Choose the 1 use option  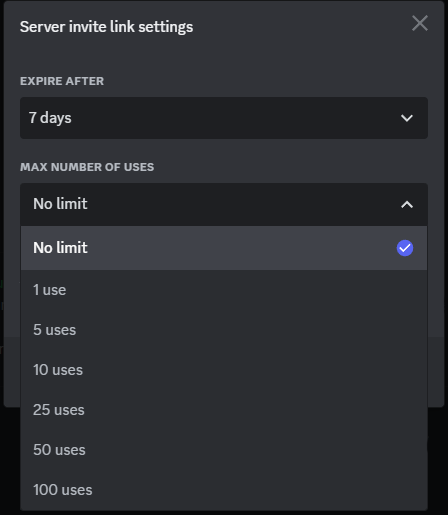[224, 290]
